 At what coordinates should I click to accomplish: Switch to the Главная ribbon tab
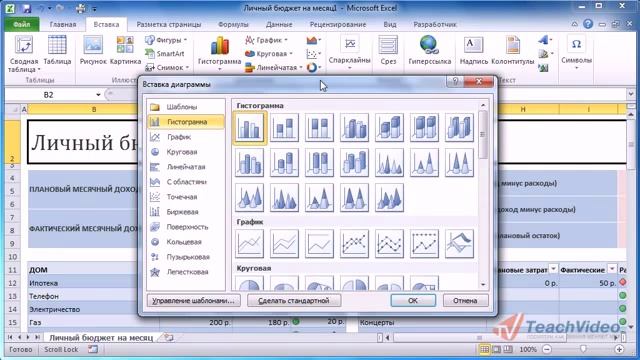click(63, 24)
